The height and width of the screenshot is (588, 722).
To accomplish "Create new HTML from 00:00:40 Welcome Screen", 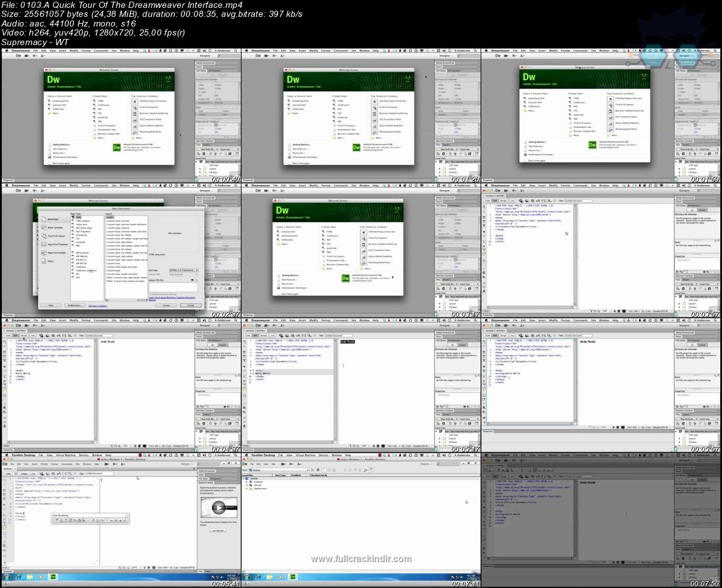I will tap(99, 101).
